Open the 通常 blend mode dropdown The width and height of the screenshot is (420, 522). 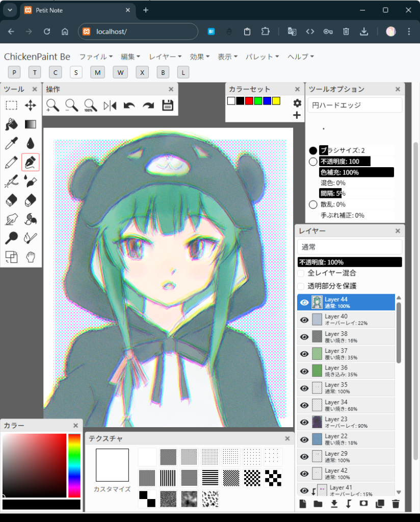tap(350, 247)
